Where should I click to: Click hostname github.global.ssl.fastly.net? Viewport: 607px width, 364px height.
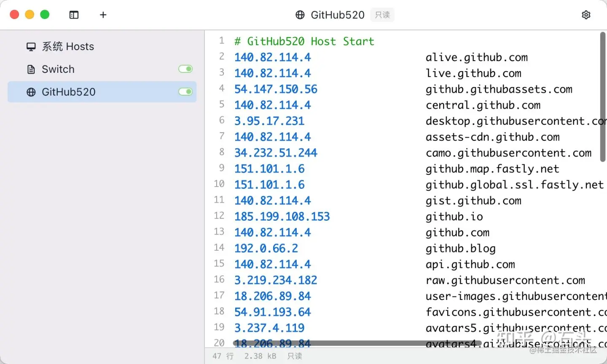(515, 185)
